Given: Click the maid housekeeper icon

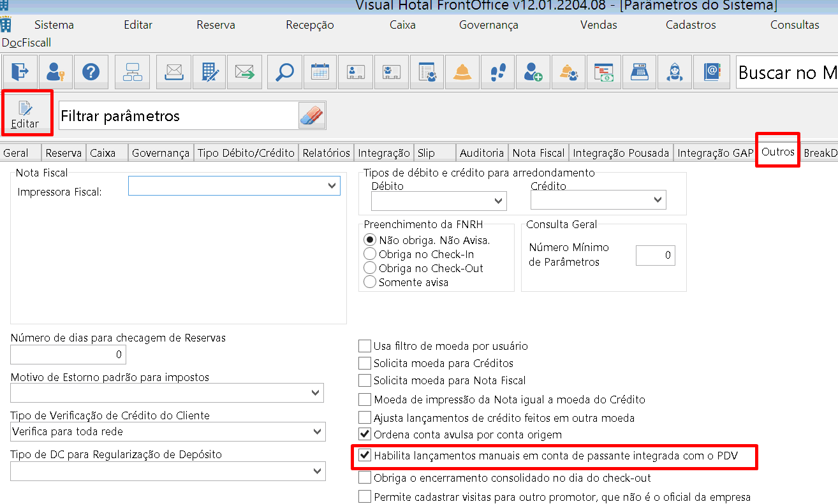Looking at the screenshot, I should (675, 72).
